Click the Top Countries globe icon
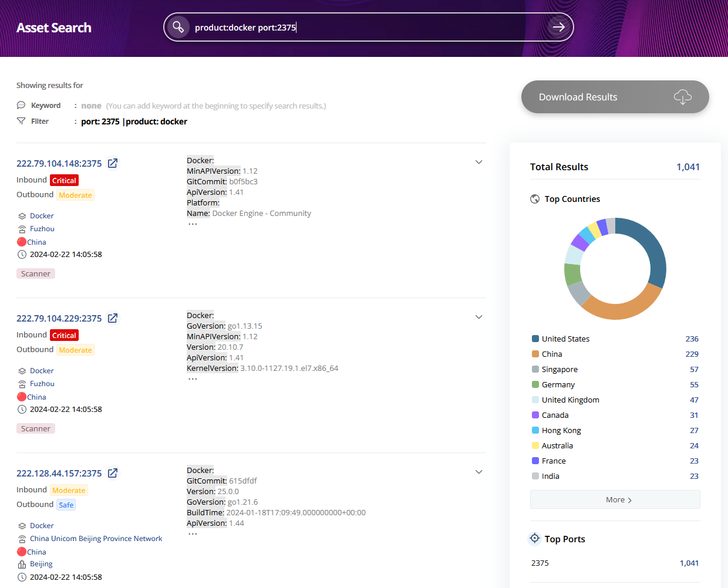This screenshot has width=728, height=588. coord(535,199)
